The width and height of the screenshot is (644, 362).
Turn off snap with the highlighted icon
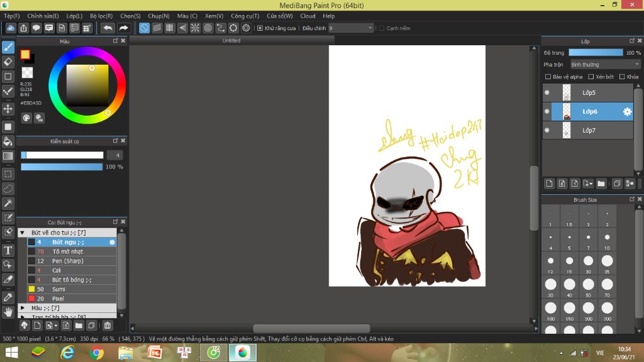click(144, 28)
